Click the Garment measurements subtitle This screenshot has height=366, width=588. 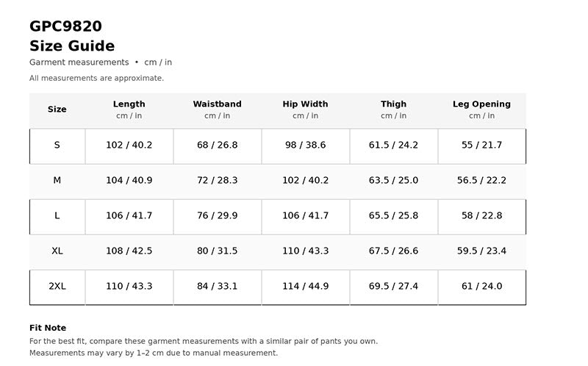coord(79,62)
